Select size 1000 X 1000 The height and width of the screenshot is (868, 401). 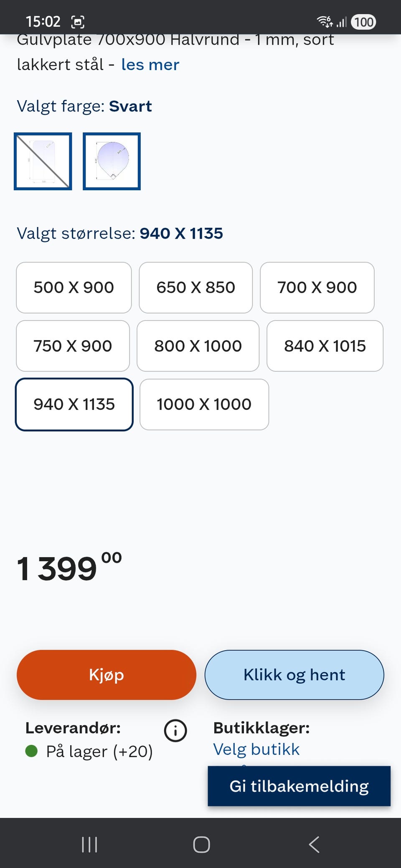[x=204, y=404]
